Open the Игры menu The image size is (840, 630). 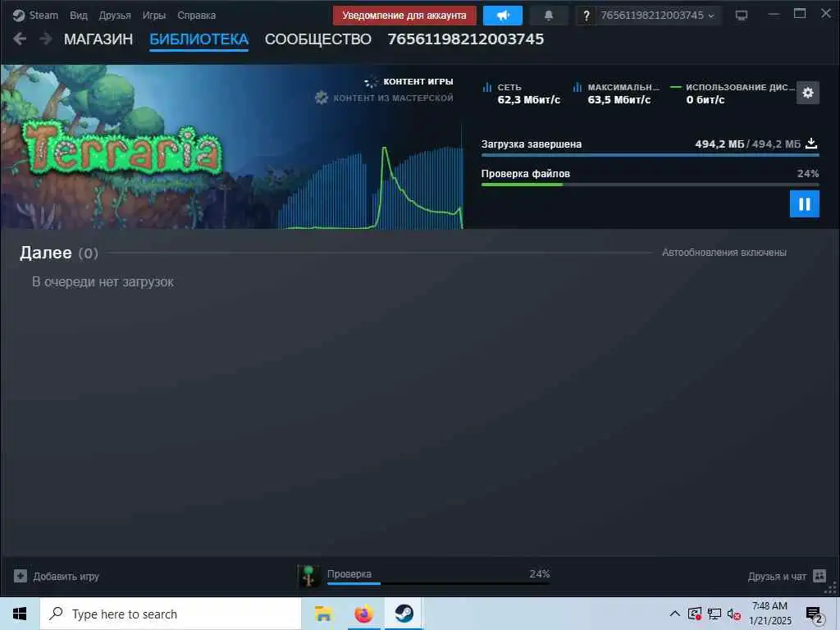coord(153,15)
